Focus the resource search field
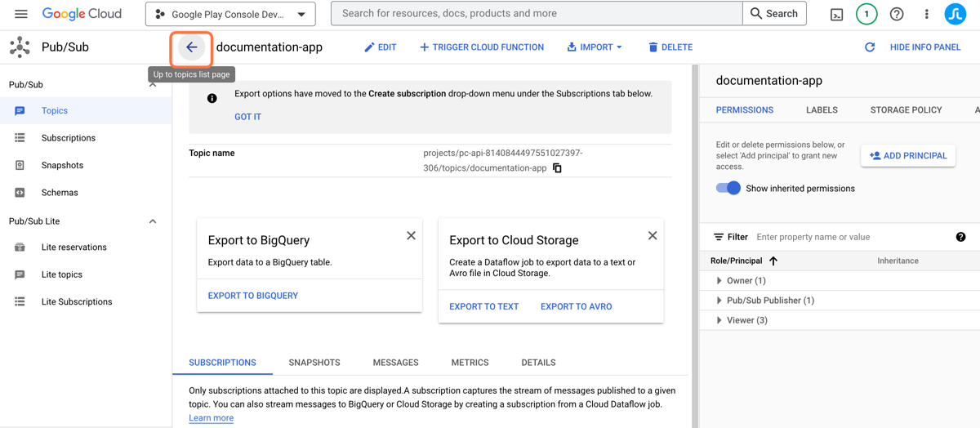Screen dimensions: 980x428 [537, 14]
